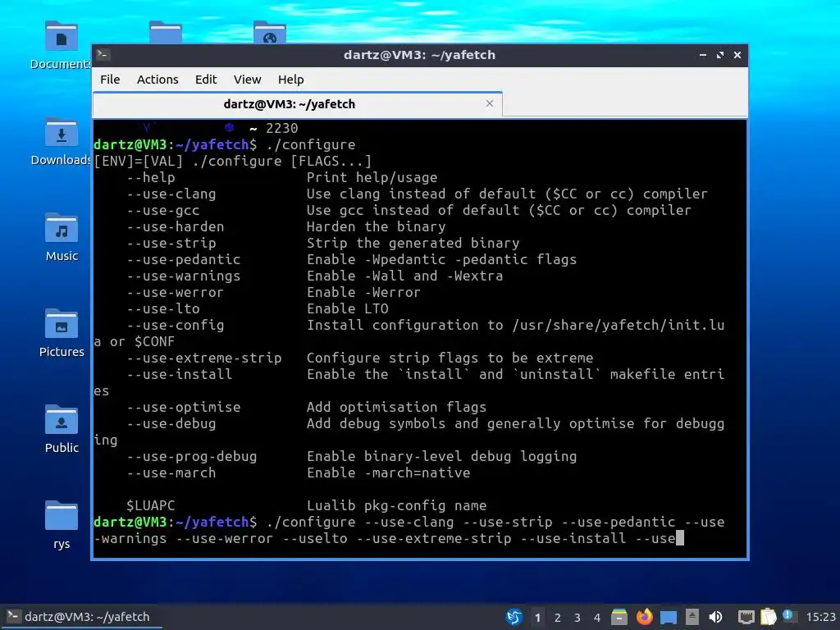
Task: Open the Actions menu
Action: click(x=157, y=80)
